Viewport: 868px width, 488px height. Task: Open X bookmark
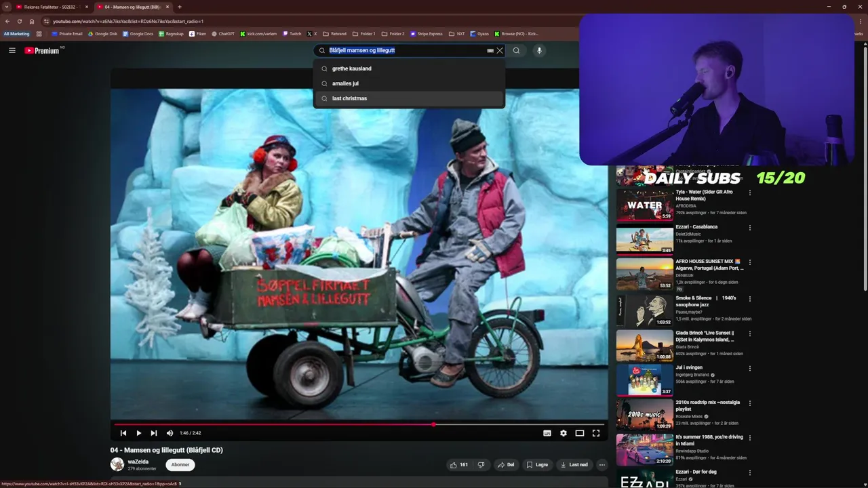tap(312, 33)
